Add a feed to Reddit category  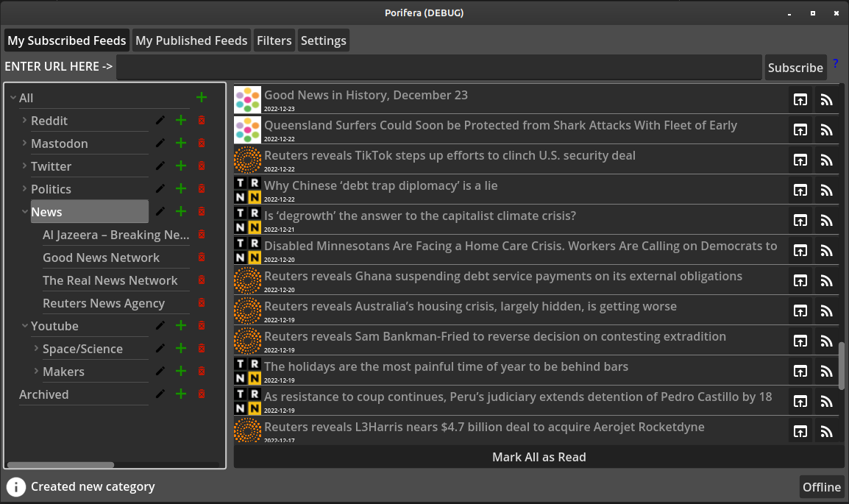(x=181, y=120)
